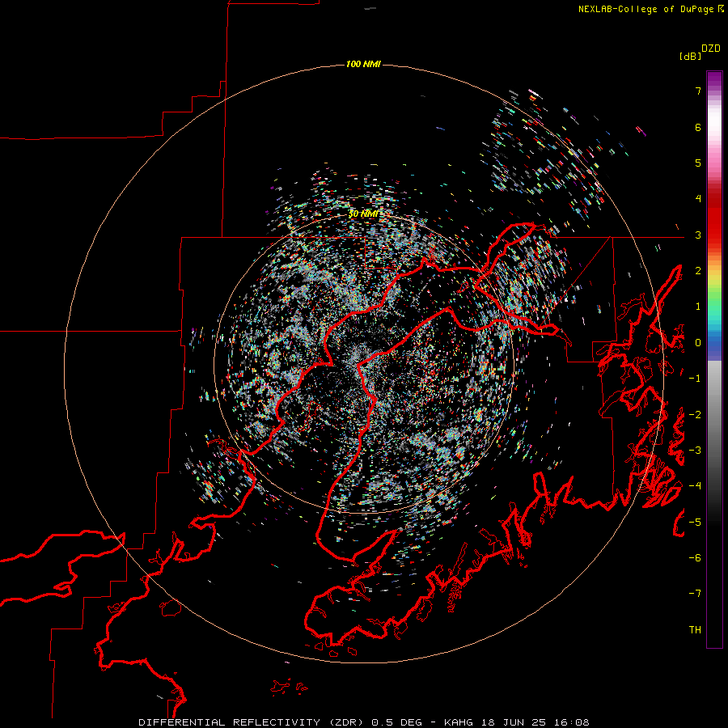The image size is (728, 728).
Task: Click the -4 value on color scale
Action: (x=695, y=486)
